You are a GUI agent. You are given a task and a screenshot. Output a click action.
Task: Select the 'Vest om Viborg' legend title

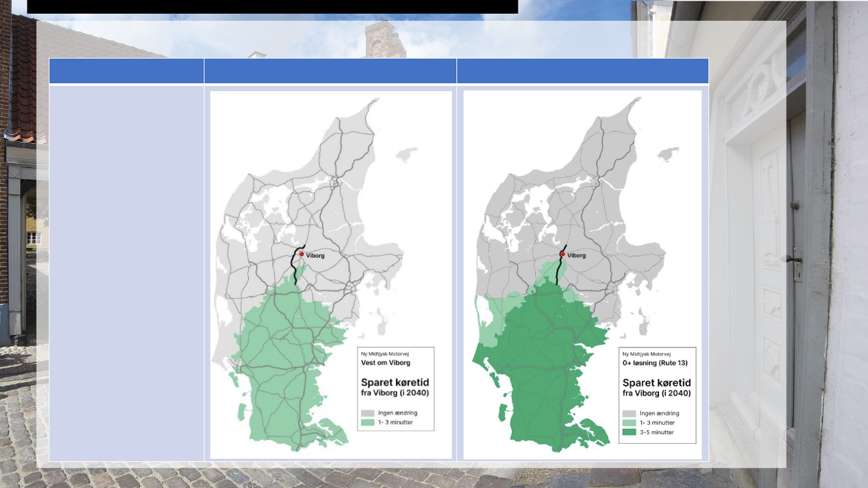click(385, 362)
